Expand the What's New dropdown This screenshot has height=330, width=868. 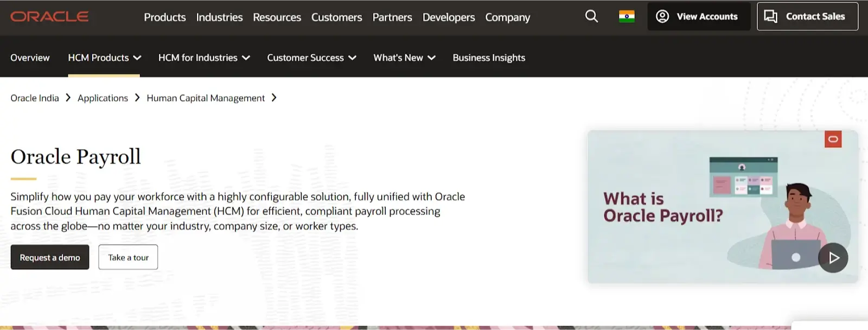click(404, 58)
